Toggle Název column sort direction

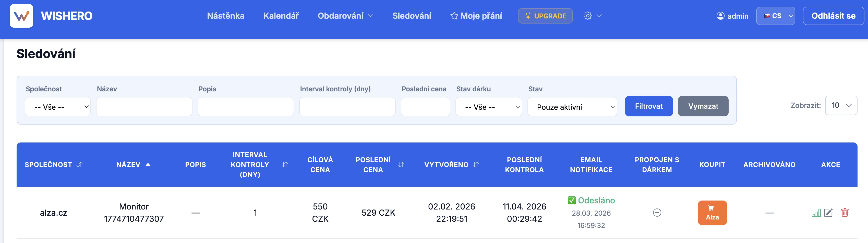pos(148,165)
